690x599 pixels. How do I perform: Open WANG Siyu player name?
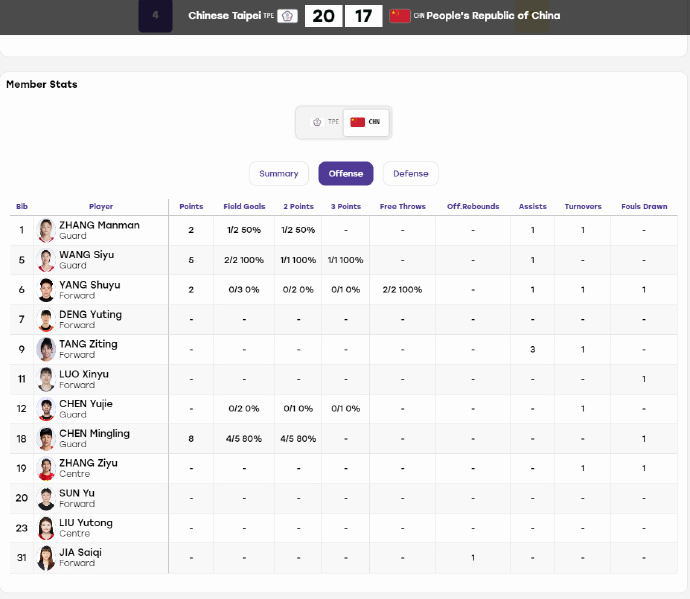point(87,255)
